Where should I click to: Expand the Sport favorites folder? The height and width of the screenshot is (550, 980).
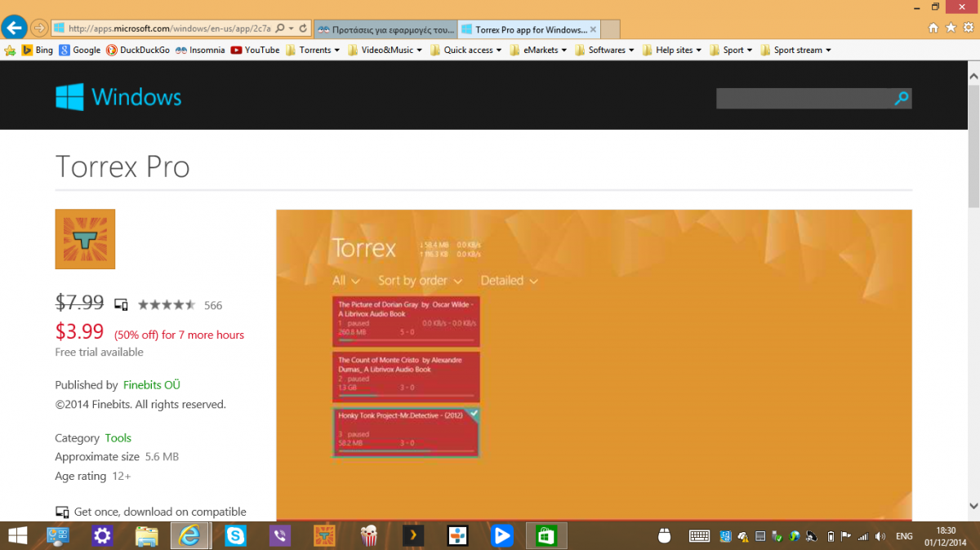(731, 50)
